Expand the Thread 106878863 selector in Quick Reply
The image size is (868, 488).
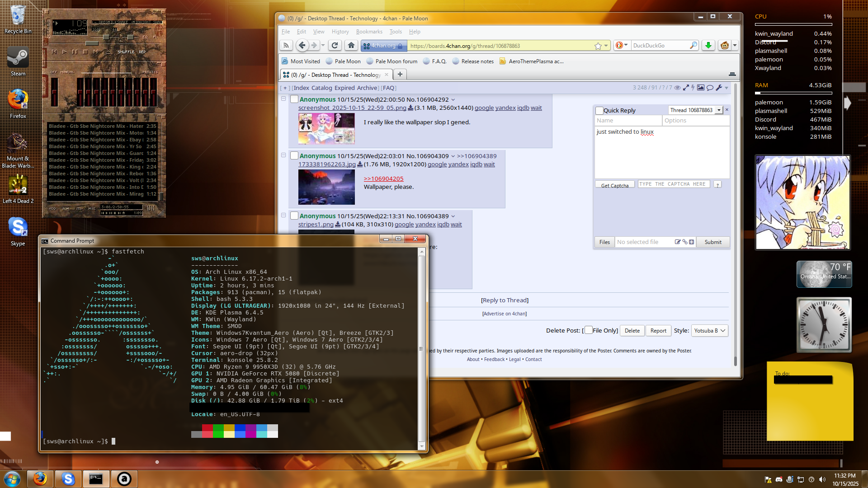click(719, 110)
